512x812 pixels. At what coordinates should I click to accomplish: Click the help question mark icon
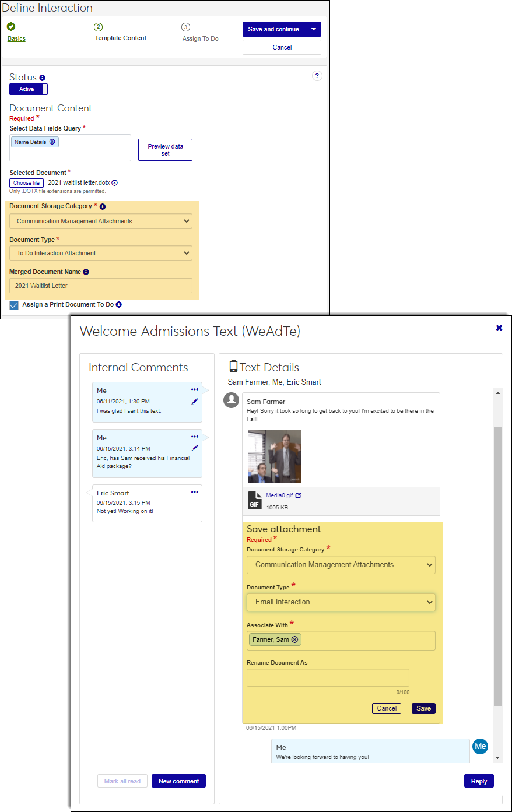click(317, 76)
